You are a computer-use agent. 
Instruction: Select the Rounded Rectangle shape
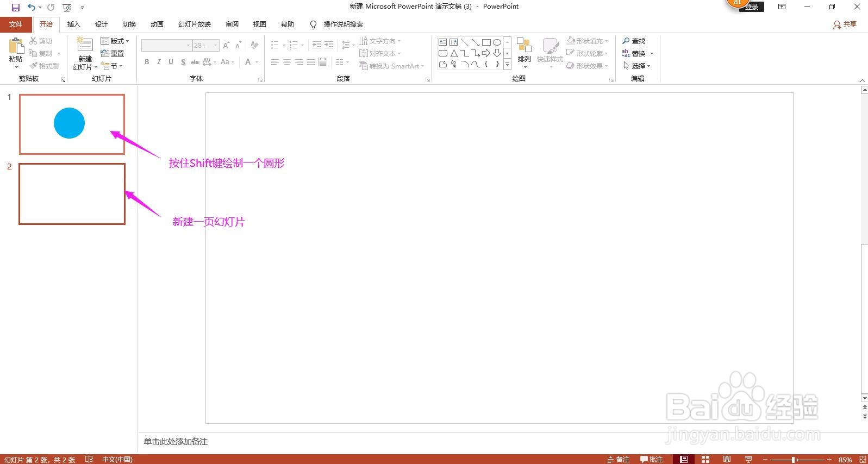pos(443,53)
